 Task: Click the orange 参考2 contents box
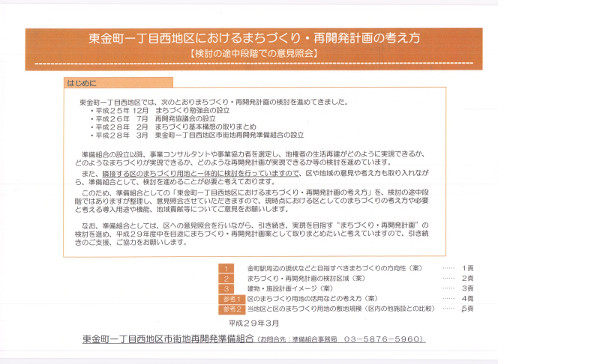(x=232, y=309)
